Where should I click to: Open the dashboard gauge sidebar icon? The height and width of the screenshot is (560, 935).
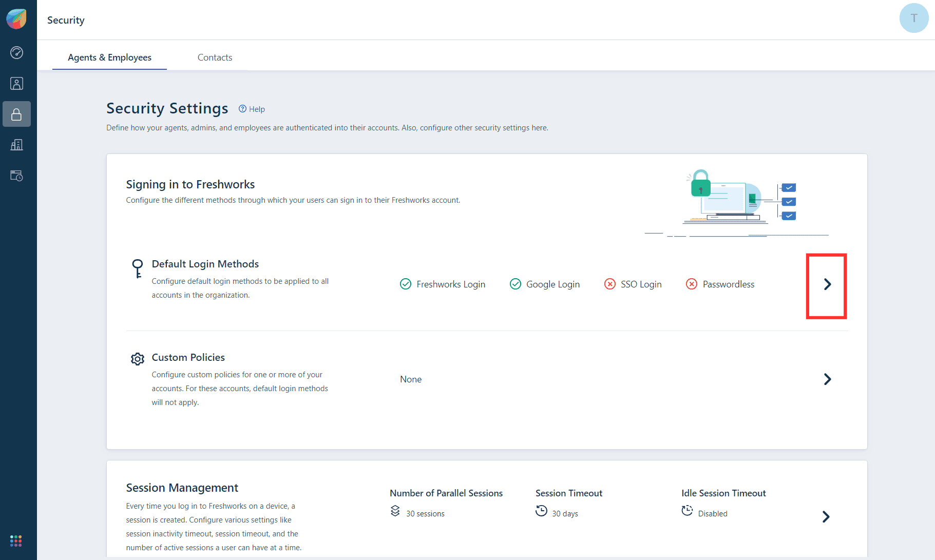click(x=16, y=53)
